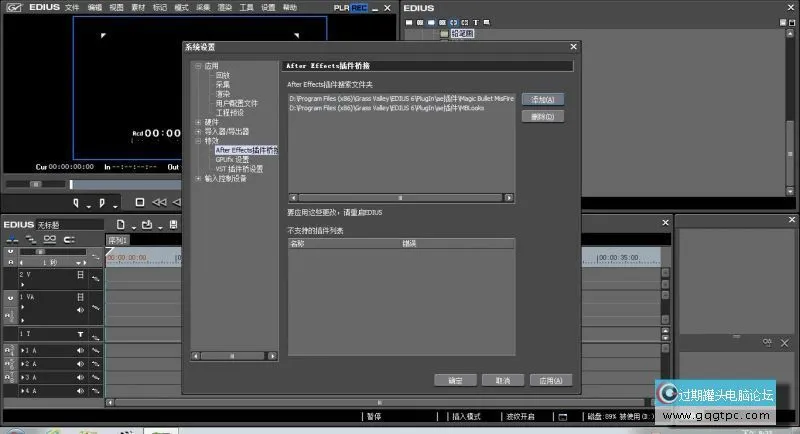Image resolution: width=800 pixels, height=434 pixels.
Task: Expand the 硬件 tree node
Action: 198,122
